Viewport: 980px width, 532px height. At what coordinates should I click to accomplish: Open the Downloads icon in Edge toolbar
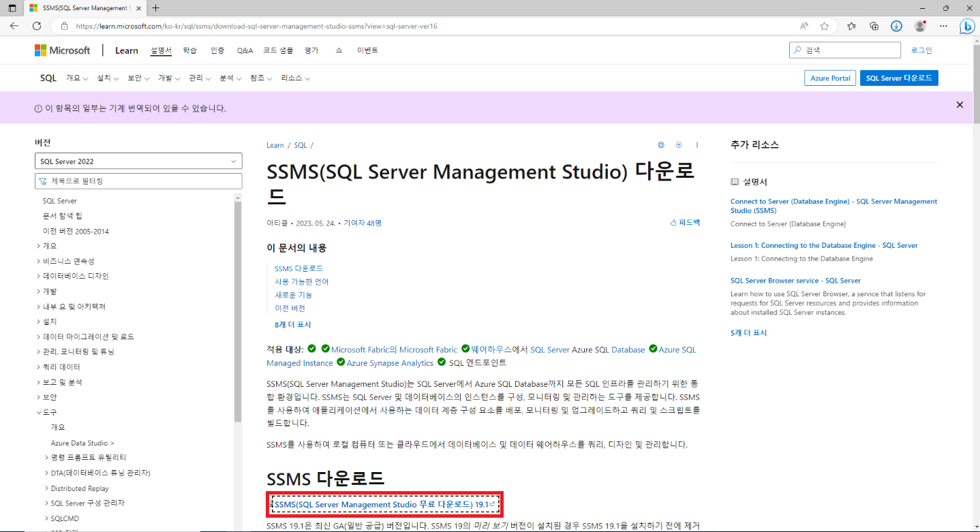[x=897, y=26]
